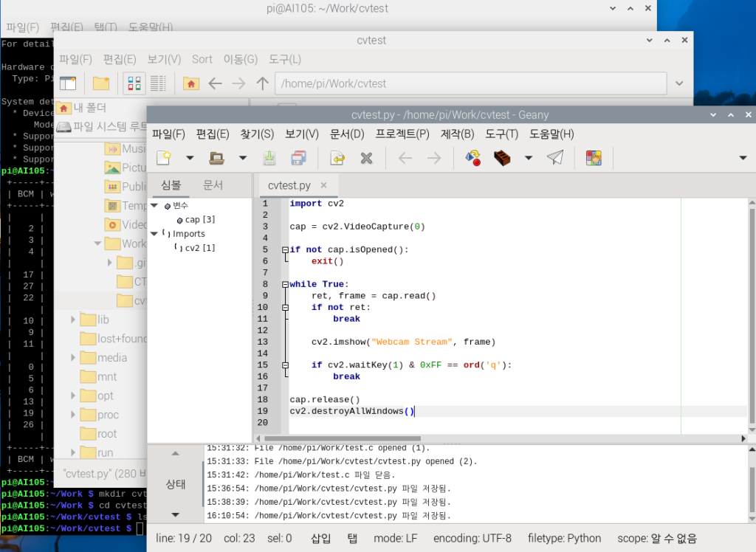The height and width of the screenshot is (552, 756).
Task: Compile the current file icon
Action: pos(473,158)
